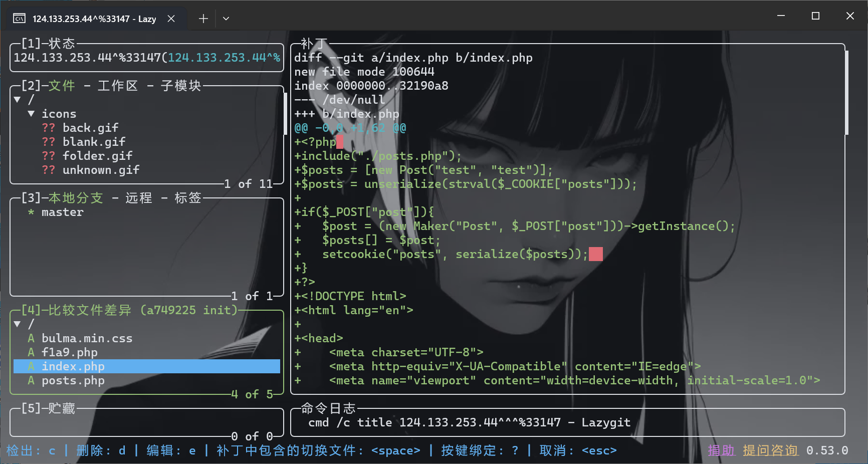The height and width of the screenshot is (464, 868).
Task: Click the terminal icon in the tab
Action: click(x=19, y=19)
